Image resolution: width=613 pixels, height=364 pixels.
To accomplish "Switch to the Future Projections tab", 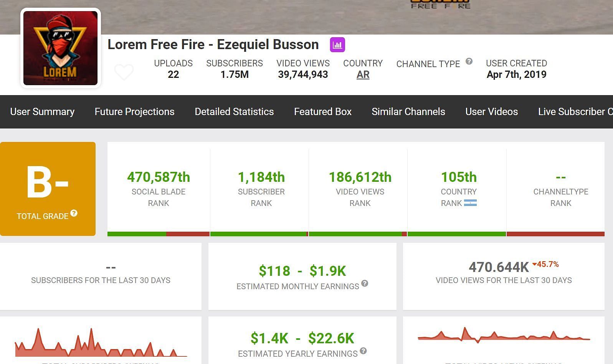I will point(134,112).
